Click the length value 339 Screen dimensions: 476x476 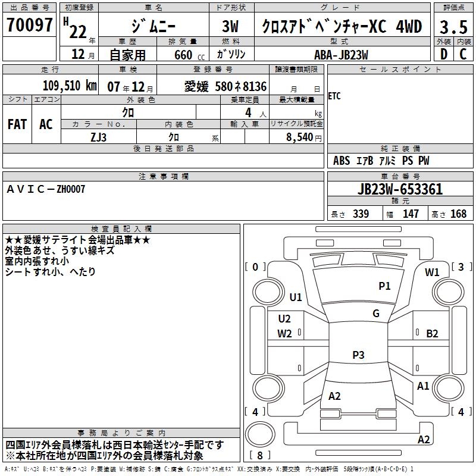pyautogui.click(x=361, y=214)
